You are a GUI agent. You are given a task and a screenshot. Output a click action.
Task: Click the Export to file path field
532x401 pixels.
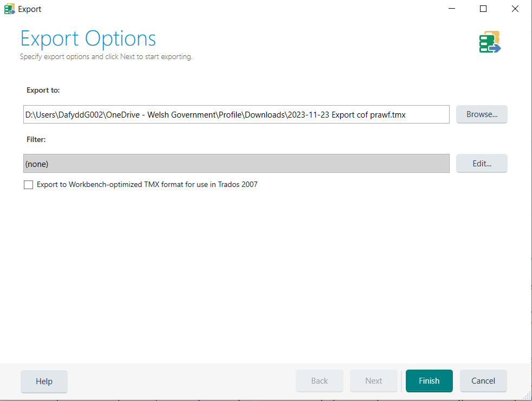point(237,114)
